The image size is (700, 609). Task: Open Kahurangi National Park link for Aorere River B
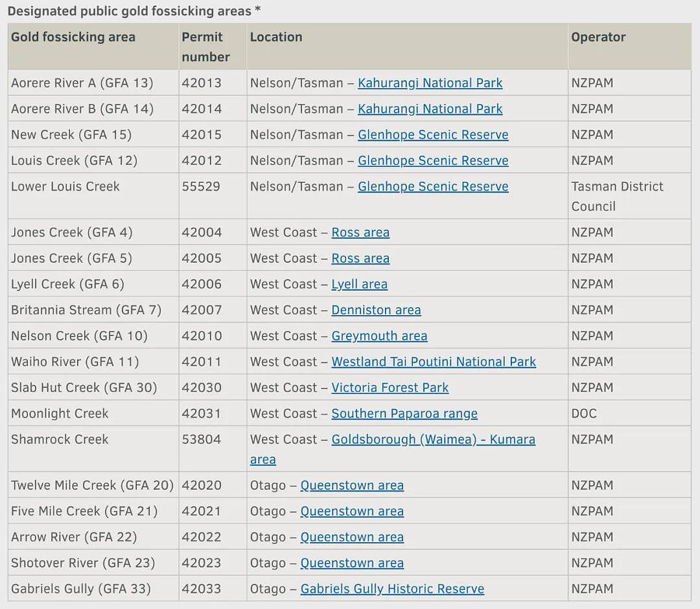[430, 109]
